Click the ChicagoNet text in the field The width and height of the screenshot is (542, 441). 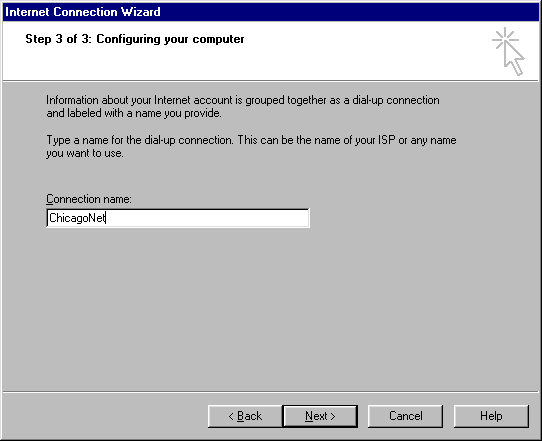point(77,218)
